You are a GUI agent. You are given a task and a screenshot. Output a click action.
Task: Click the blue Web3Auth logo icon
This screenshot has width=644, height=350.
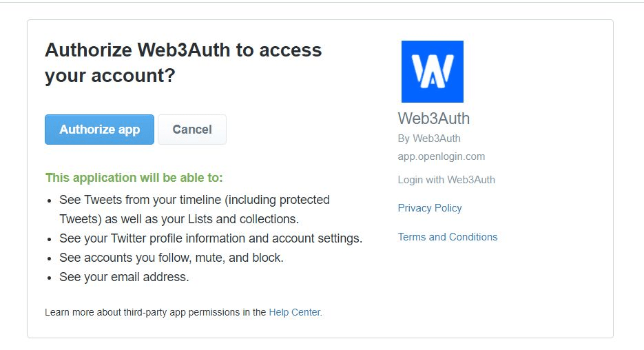click(432, 72)
